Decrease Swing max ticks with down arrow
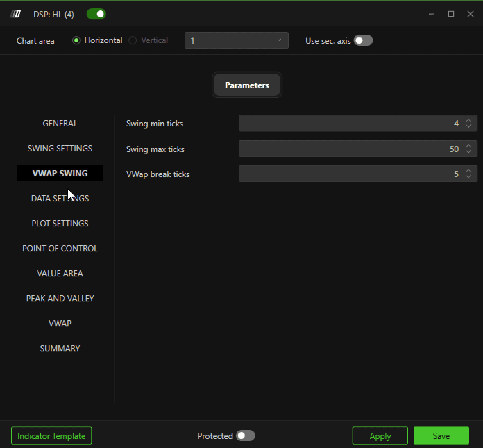The width and height of the screenshot is (483, 448). pos(468,151)
